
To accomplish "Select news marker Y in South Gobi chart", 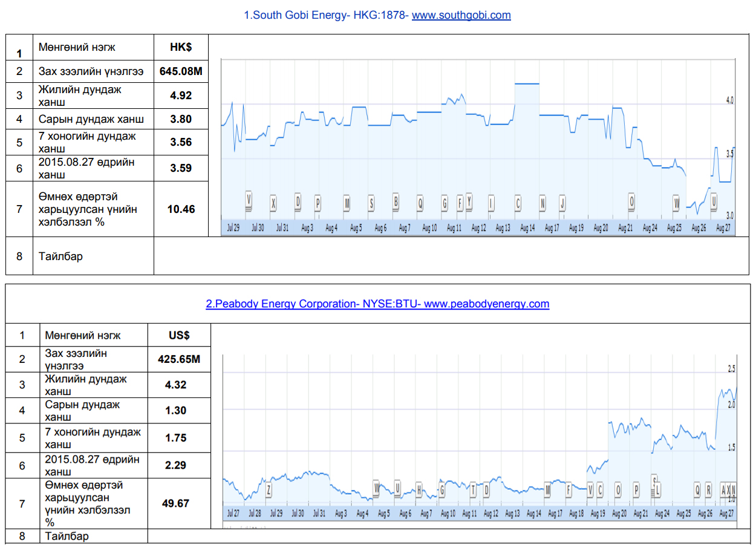I will 469,201.
